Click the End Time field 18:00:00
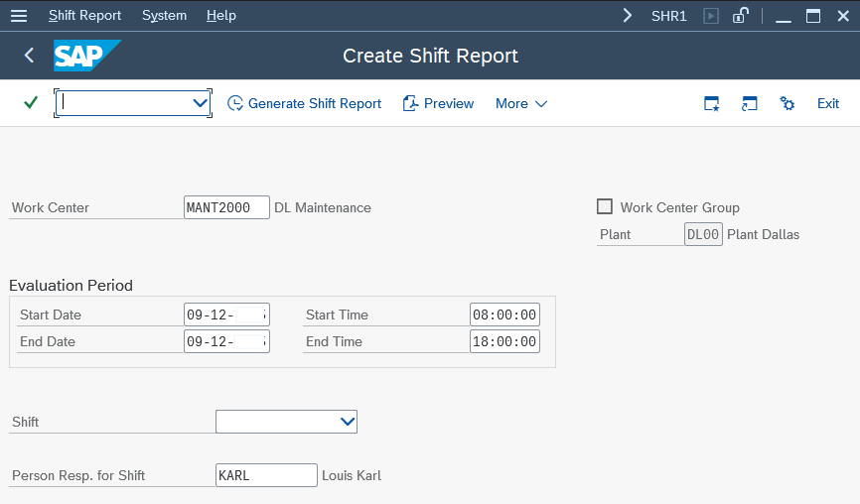This screenshot has height=504, width=860. point(504,341)
